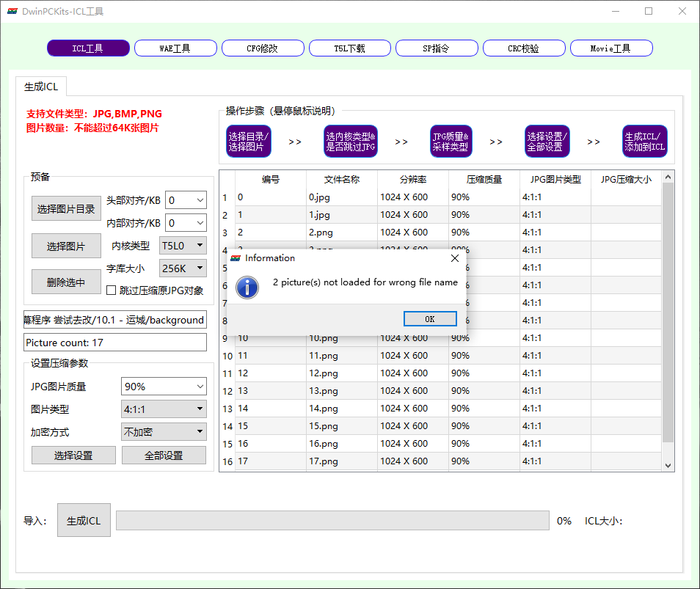The image size is (700, 589).
Task: Close the Information dialog with X
Action: 455,258
